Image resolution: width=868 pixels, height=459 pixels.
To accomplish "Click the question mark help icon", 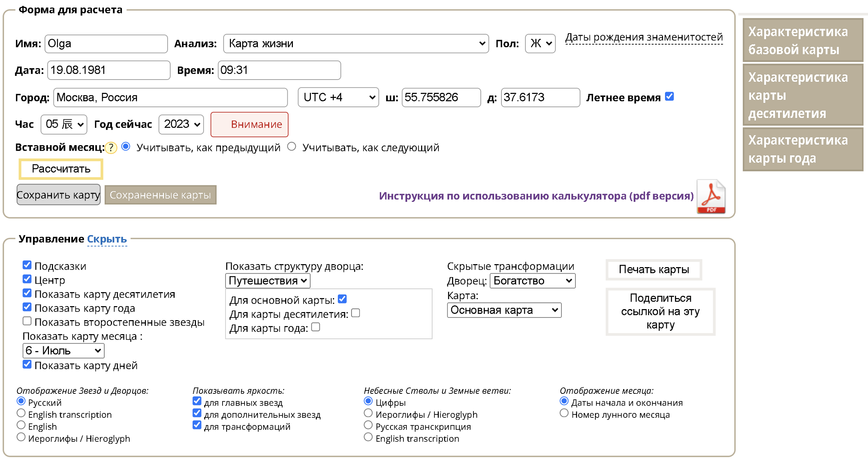I will click(111, 148).
